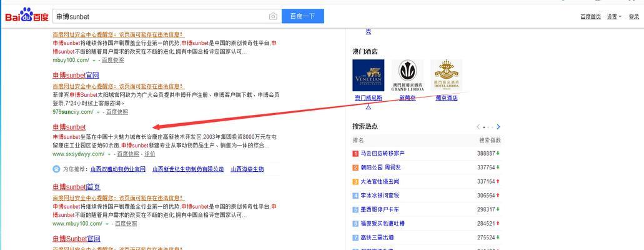Image resolution: width=644 pixels, height=250 pixels.
Task: Open hot topic 墨西哥停尸卡车
Action: 380,209
